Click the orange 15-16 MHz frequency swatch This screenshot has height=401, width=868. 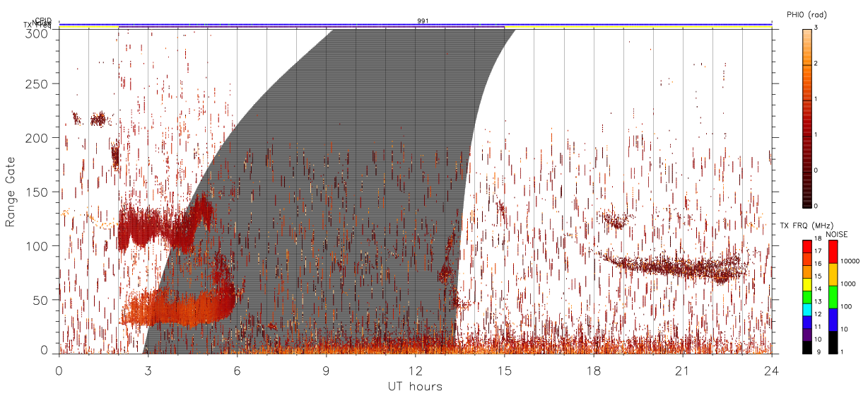coord(806,272)
